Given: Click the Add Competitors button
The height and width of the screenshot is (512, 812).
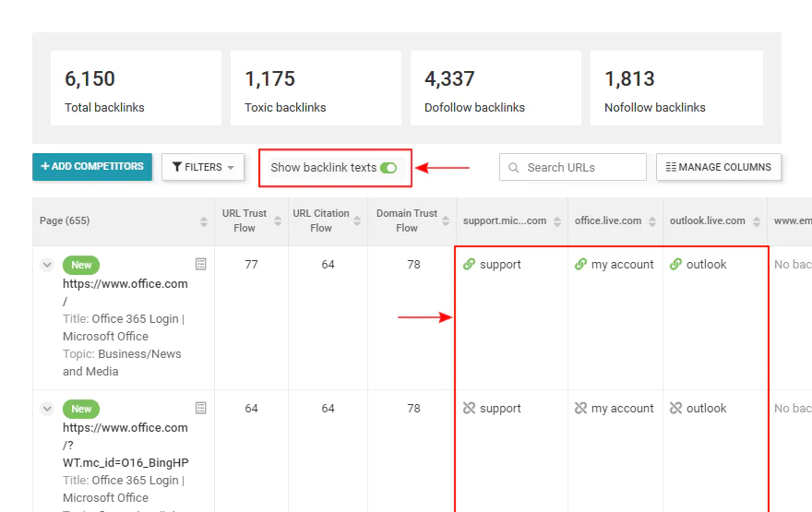Looking at the screenshot, I should 92,167.
